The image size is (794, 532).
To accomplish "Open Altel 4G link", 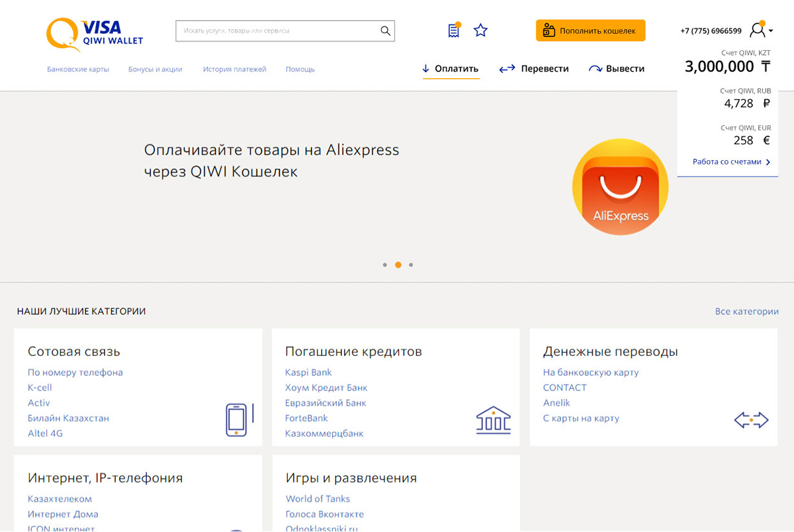I will coord(46,433).
